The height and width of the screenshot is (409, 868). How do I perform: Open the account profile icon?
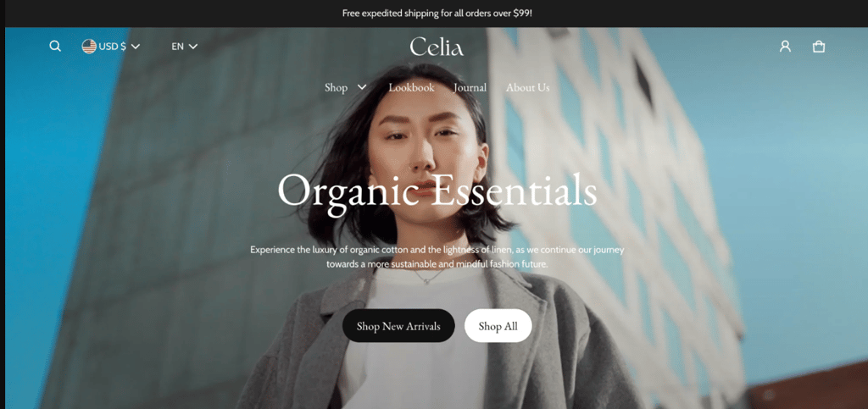point(785,47)
